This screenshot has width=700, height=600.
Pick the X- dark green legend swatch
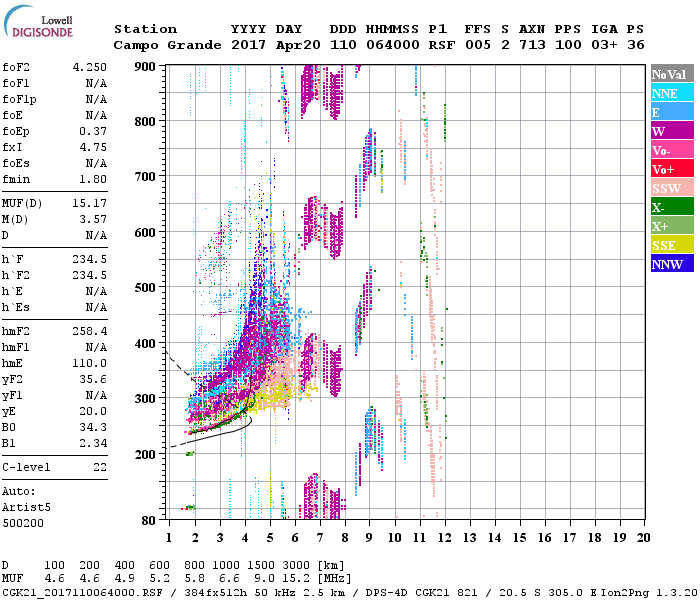pyautogui.click(x=672, y=207)
